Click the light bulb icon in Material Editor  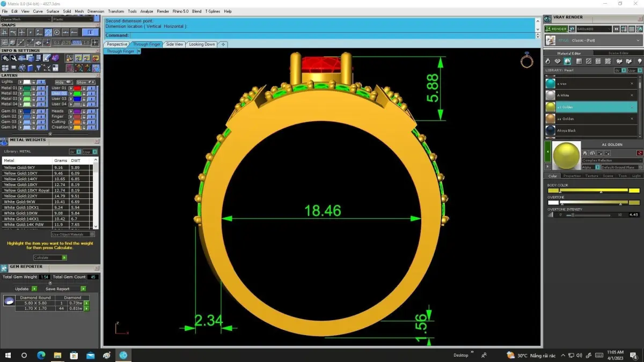coord(640,61)
